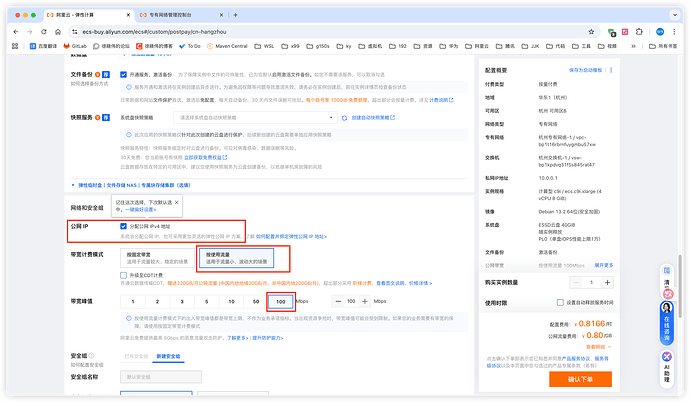Check 设置自动释放服务时间 checkbox

(558, 302)
